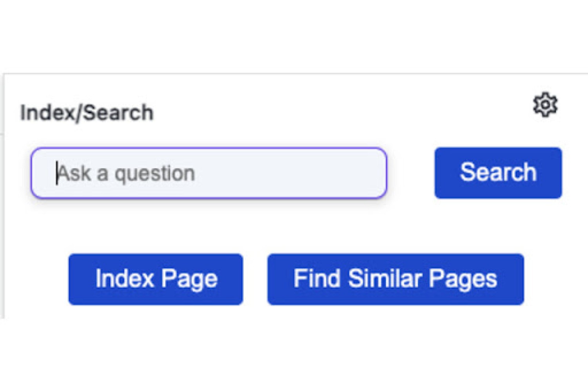
Task: Click the button right of the question field
Action: [x=498, y=173]
